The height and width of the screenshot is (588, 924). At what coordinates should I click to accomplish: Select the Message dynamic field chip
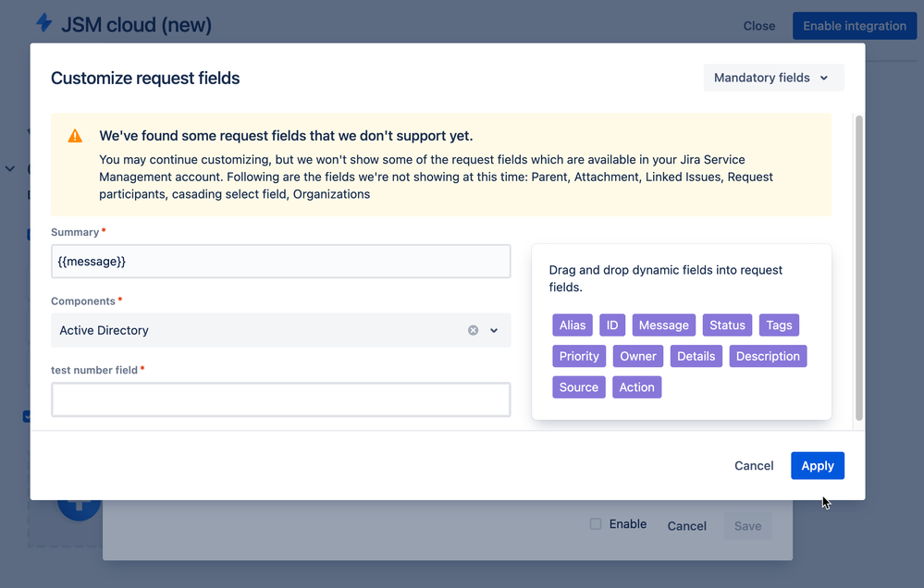(663, 325)
